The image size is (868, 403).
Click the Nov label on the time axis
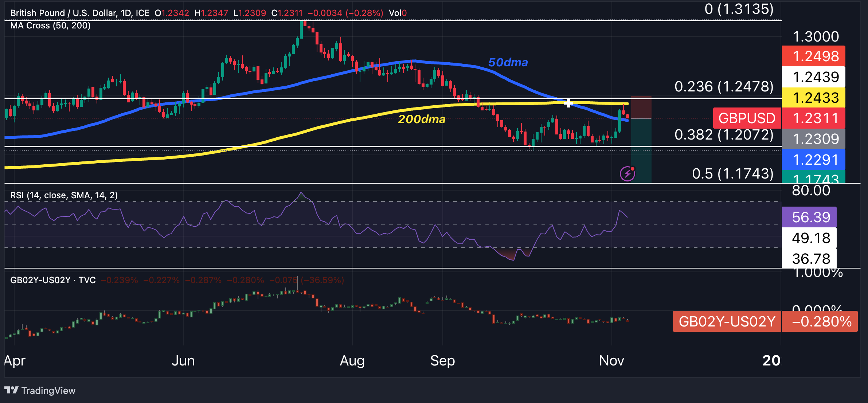[612, 361]
